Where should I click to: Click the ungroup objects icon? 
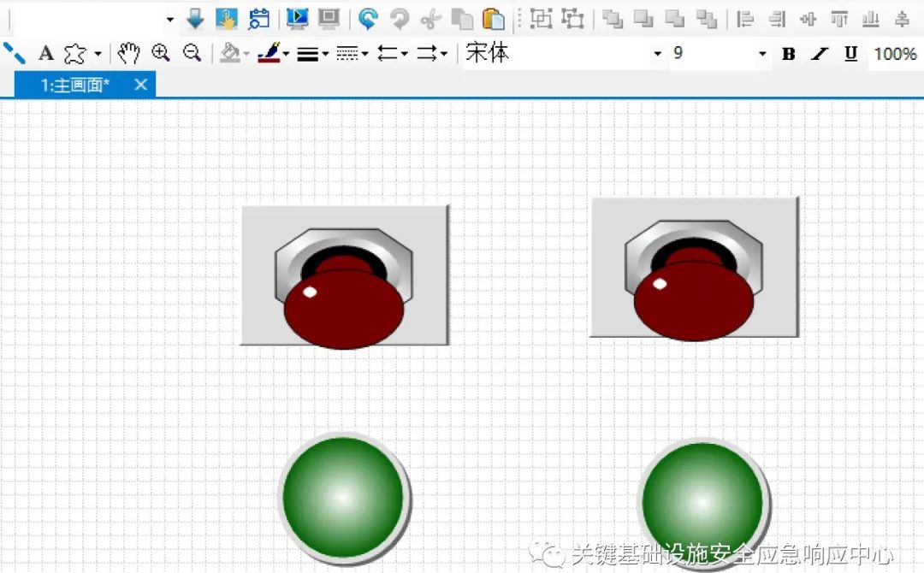[572, 19]
